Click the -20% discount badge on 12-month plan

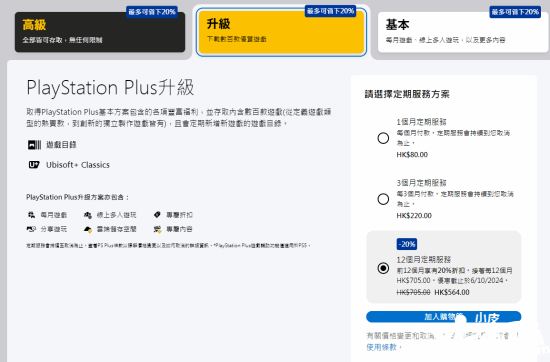pos(407,244)
